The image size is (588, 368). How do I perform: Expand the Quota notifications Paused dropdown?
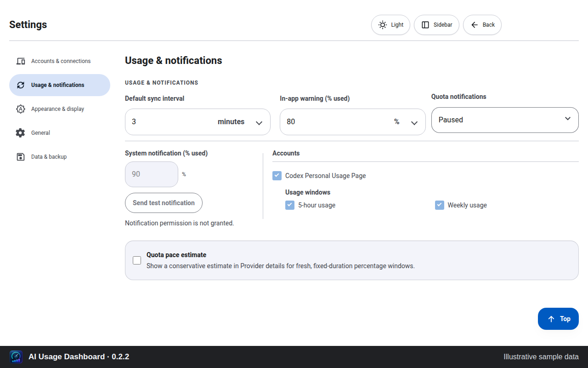pos(505,120)
